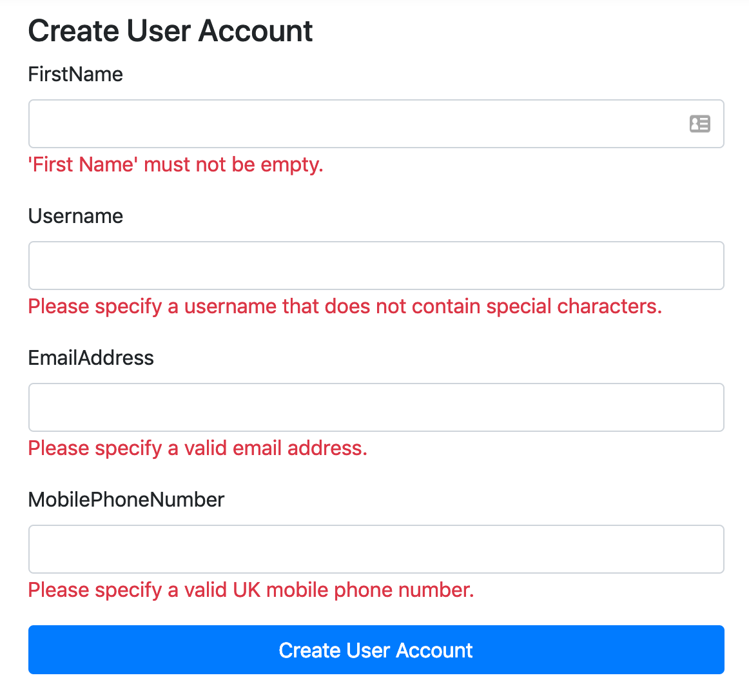The width and height of the screenshot is (749, 700).
Task: Click the MobilePhoneNumber label
Action: click(x=126, y=500)
